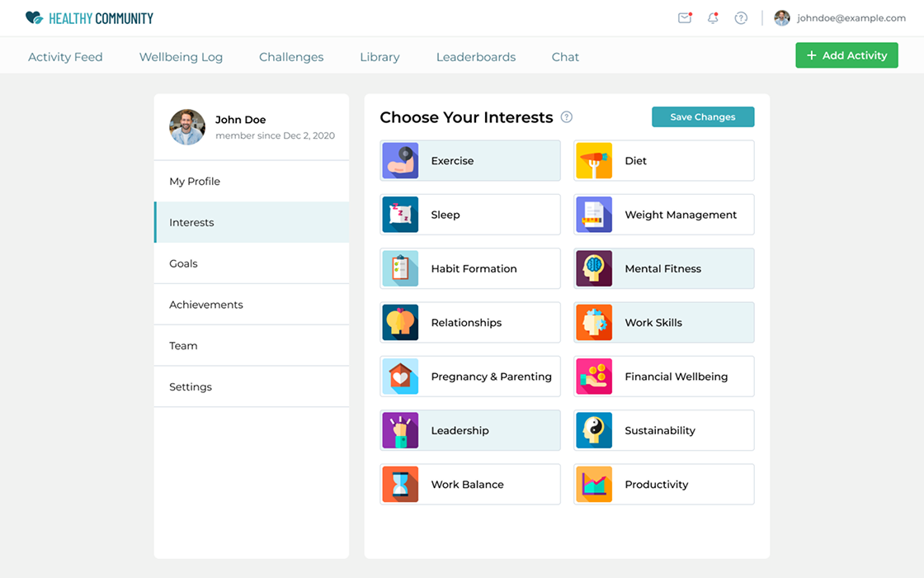Image resolution: width=924 pixels, height=578 pixels.
Task: Click the notifications bell icon
Action: point(713,18)
